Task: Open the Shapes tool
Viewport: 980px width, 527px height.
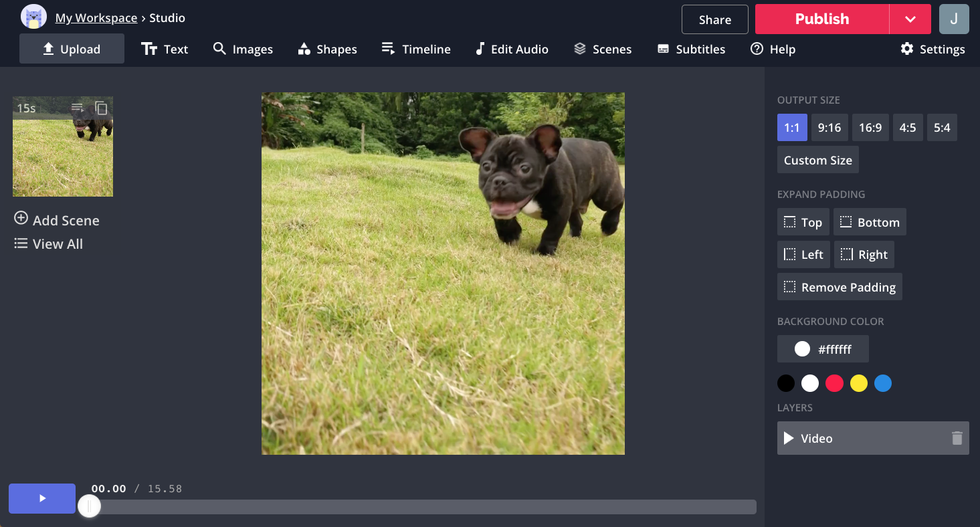Action: 327,49
